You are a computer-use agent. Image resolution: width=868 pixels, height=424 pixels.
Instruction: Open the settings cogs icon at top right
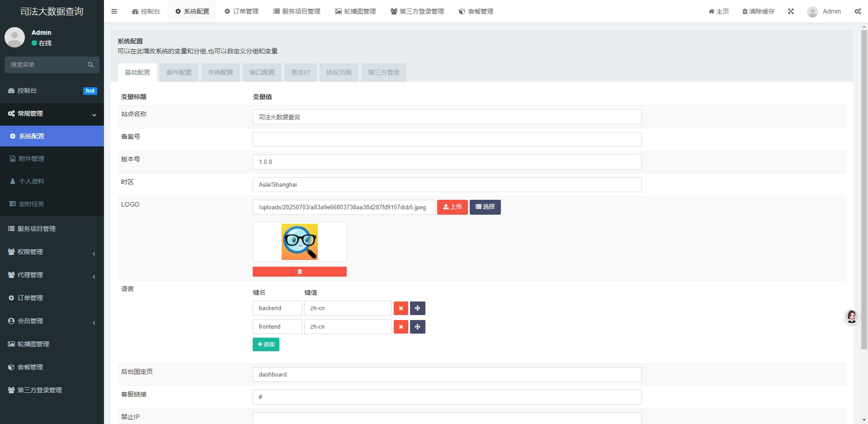coord(858,11)
